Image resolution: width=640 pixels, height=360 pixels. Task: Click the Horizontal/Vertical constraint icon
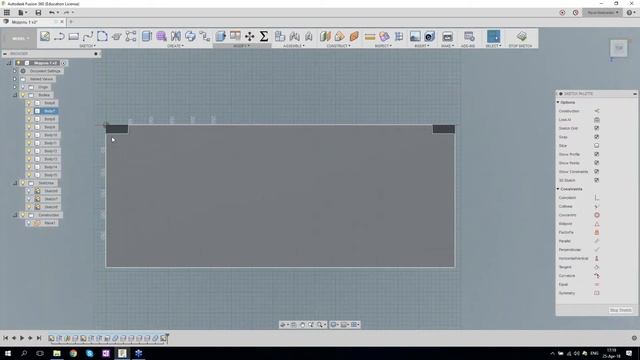[597, 258]
